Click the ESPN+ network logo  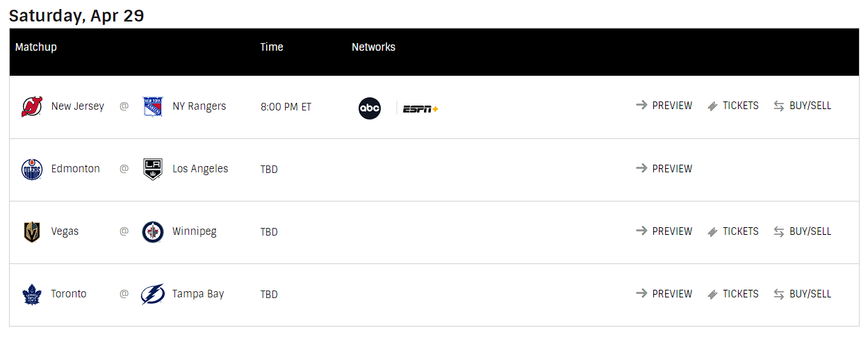[420, 108]
